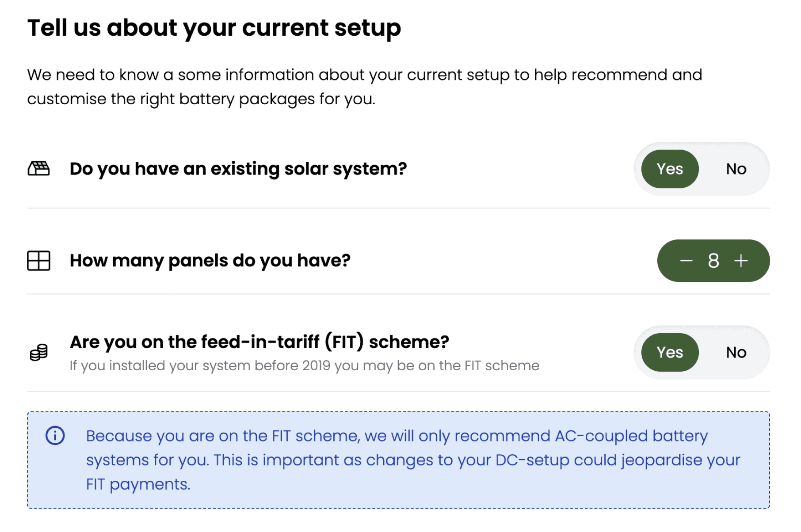Click the 'installed your system before 2019' hint
Image resolution: width=801 pixels, height=532 pixels.
pos(304,366)
